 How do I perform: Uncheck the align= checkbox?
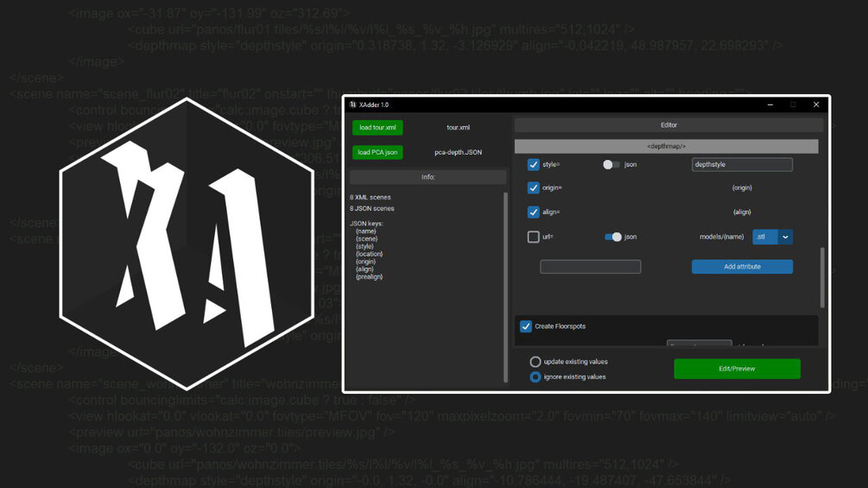[533, 212]
